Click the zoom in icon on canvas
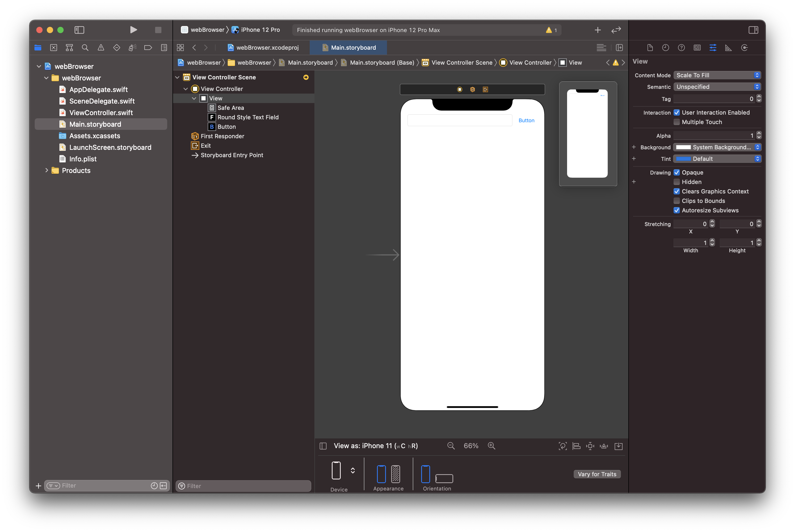795x532 pixels. pos(492,446)
